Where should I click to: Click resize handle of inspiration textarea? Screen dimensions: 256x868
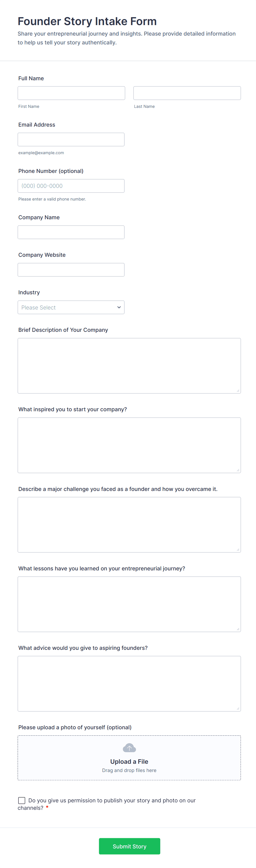tap(238, 470)
